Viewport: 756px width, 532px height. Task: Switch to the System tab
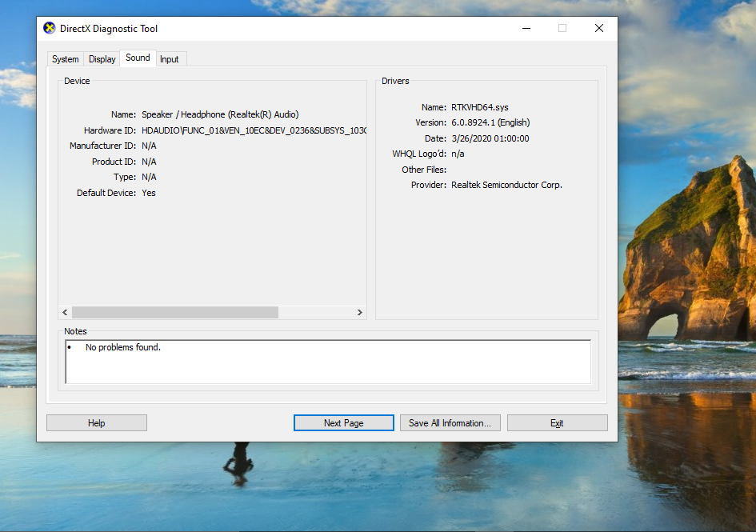pos(65,59)
